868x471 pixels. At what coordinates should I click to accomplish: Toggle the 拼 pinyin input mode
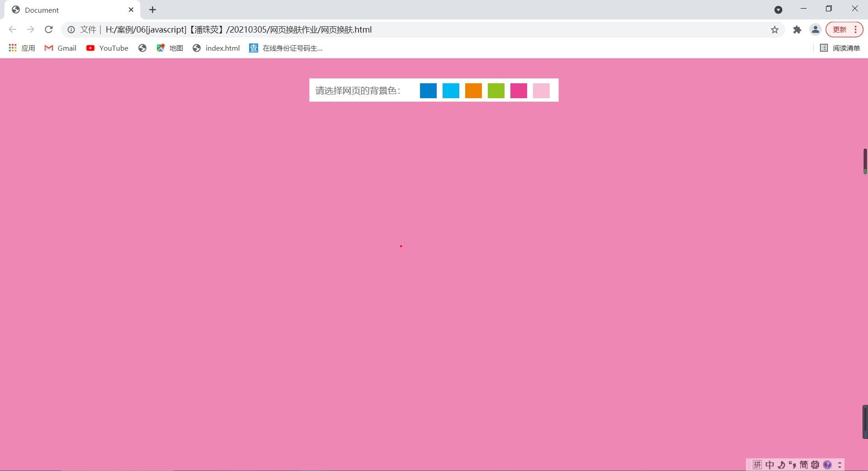coord(757,465)
